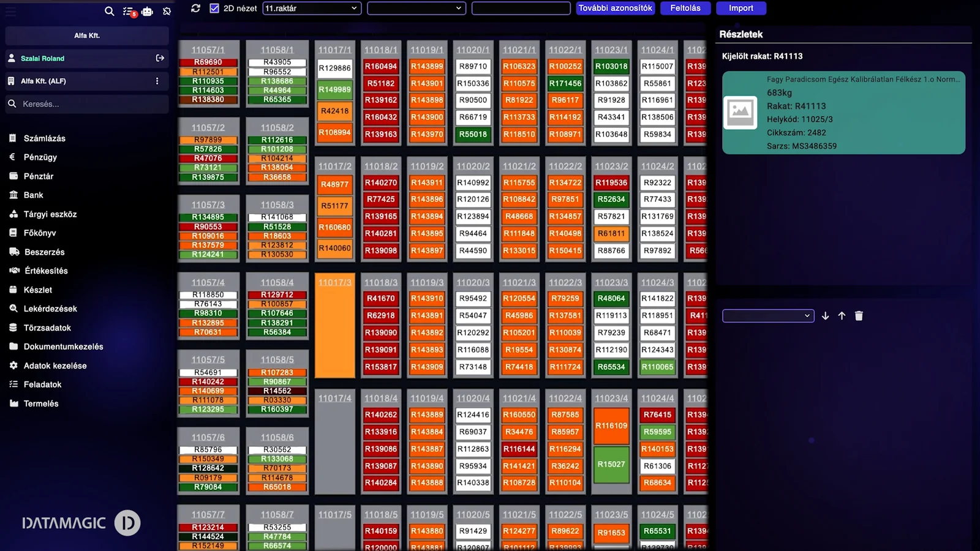Viewport: 980px width, 551px height.
Task: Select pallet R129886
Action: 335,68
